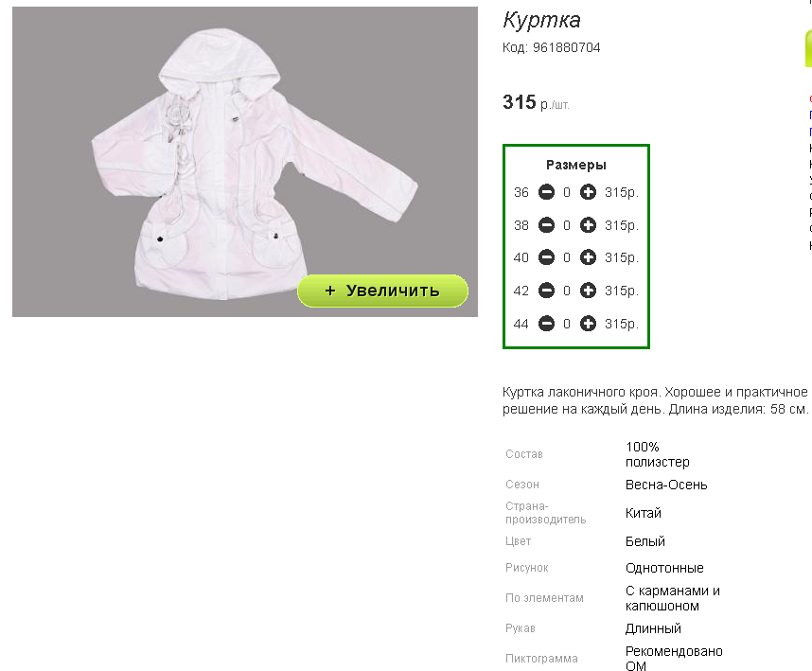Increase quantity for size 40
Image resolution: width=812 pixels, height=671 pixels.
click(x=588, y=257)
